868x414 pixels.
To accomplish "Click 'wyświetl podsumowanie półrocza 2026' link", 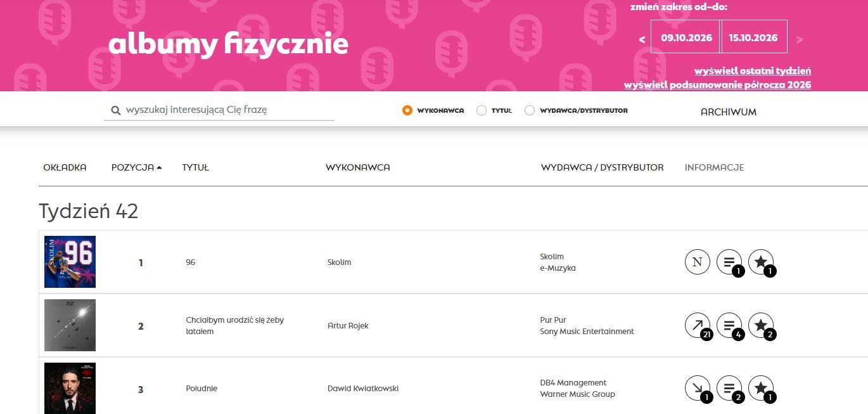I will (x=717, y=85).
